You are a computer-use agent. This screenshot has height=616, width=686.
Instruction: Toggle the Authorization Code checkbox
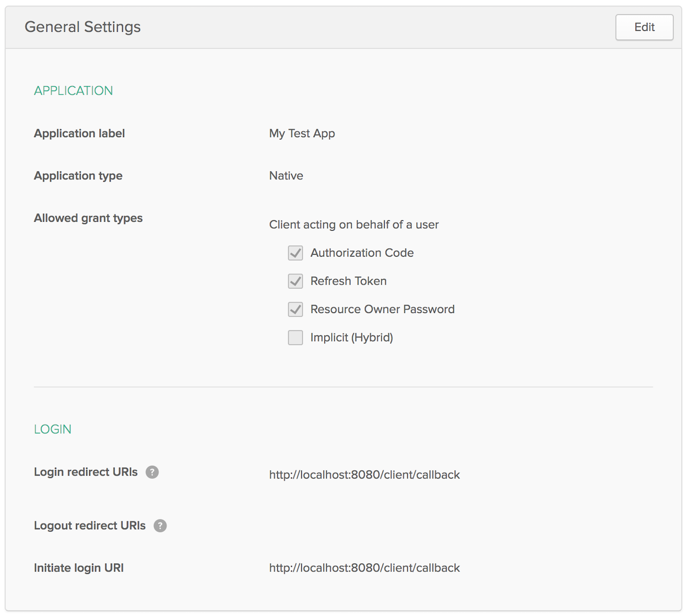[x=295, y=253]
